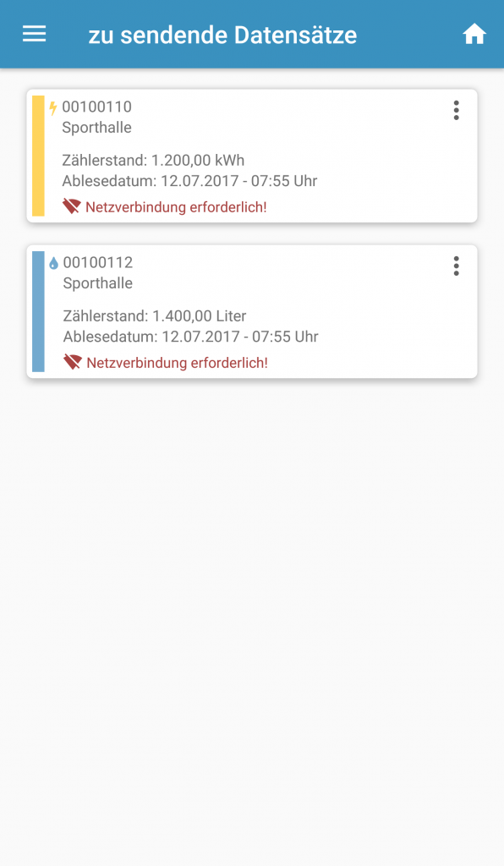This screenshot has width=504, height=866.
Task: Select the yellow color bar of first card
Action: point(38,156)
